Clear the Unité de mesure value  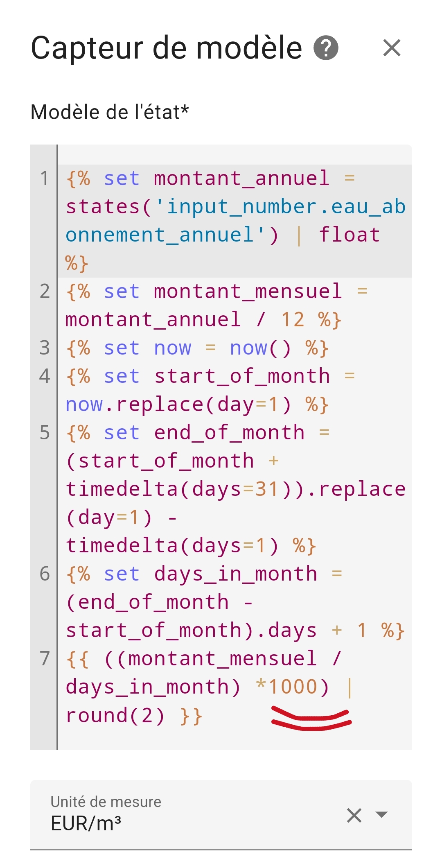354,815
